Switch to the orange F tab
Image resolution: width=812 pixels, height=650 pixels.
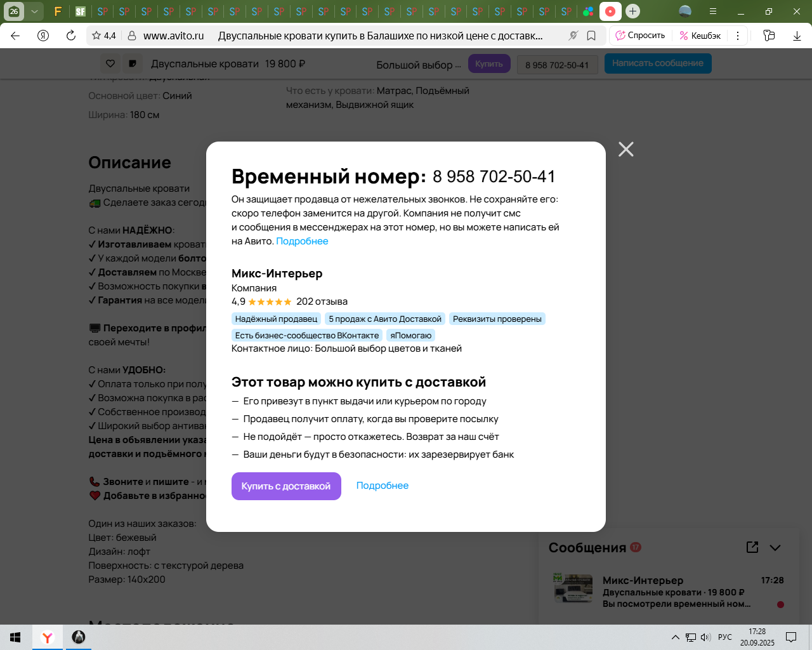click(x=58, y=11)
